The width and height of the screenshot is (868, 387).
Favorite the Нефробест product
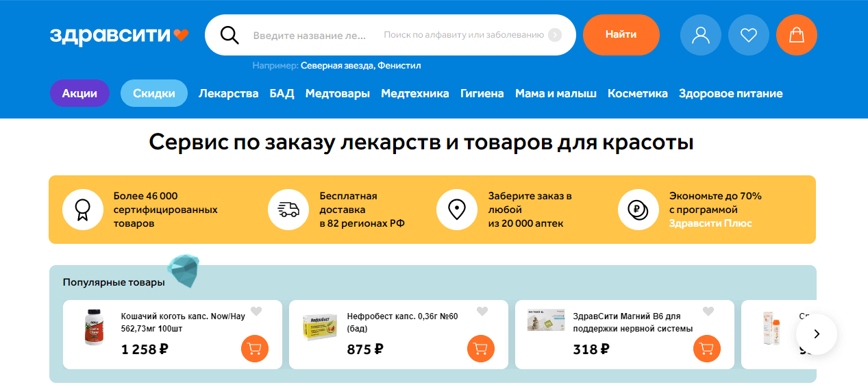point(482,312)
